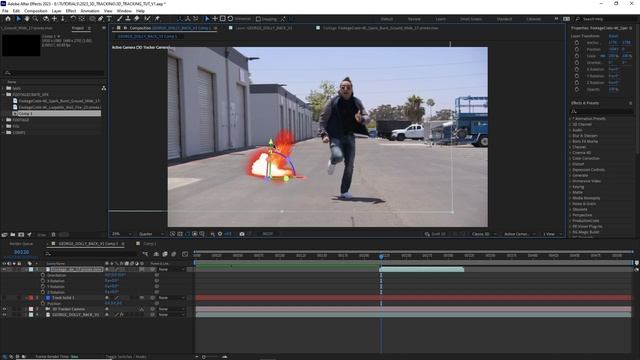Switch to the Comp 1 timeline tab
Screen dimensions: 640x360
point(150,244)
